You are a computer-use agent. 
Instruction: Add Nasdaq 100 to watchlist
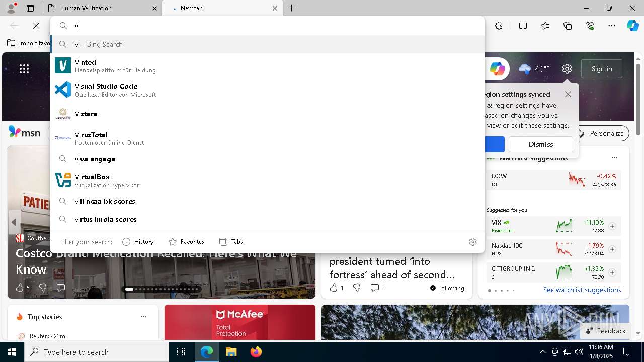[612, 249]
